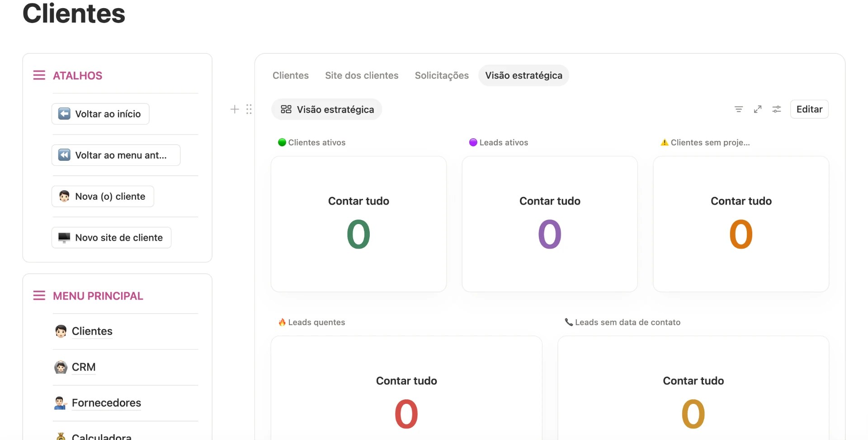Click the MENU PRINCIPAL hamburger icon
Viewport: 868px width, 440px height.
pos(39,295)
